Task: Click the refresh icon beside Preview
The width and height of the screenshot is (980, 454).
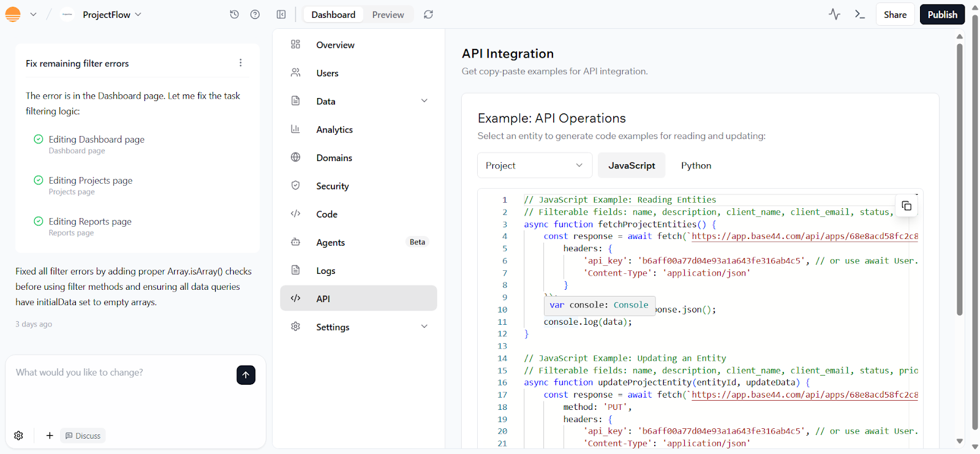Action: 428,14
